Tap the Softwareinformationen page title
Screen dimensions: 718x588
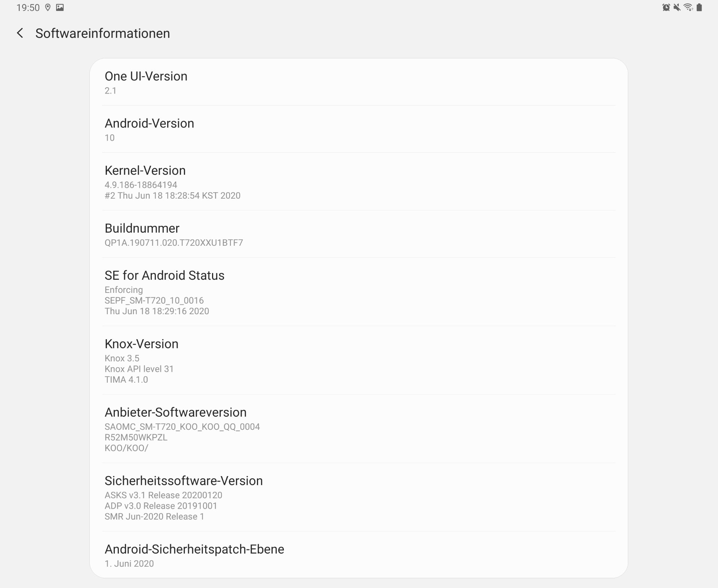coord(102,33)
